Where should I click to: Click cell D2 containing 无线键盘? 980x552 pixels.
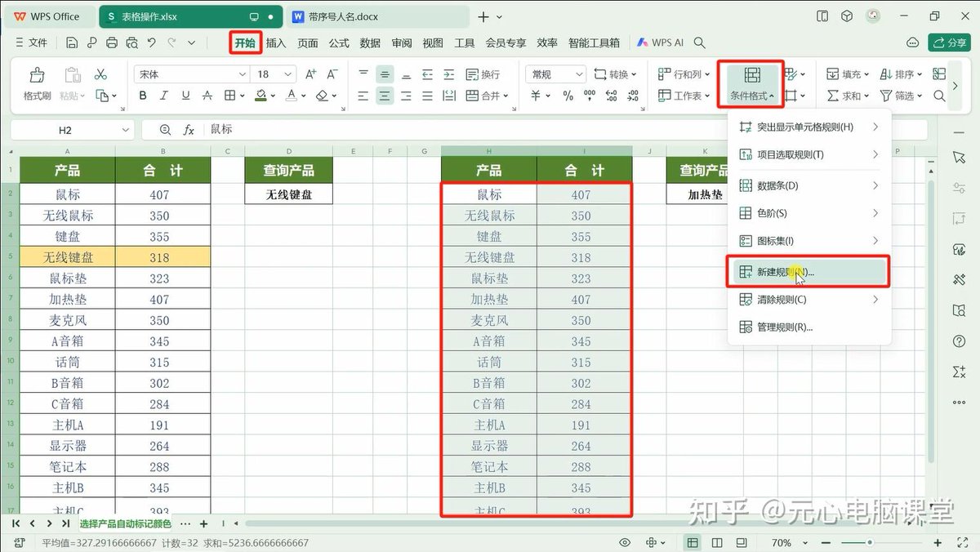point(288,194)
